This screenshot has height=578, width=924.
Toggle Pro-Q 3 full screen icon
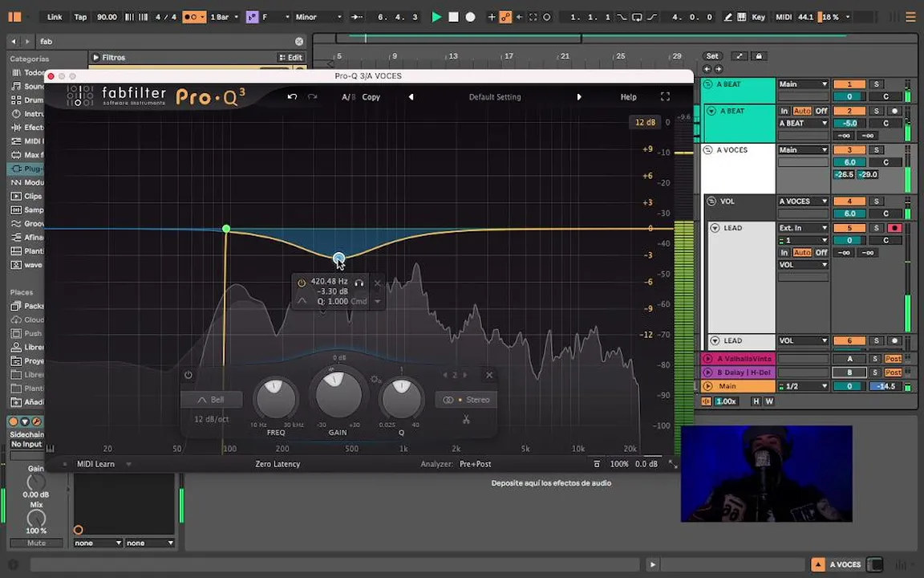tap(665, 96)
